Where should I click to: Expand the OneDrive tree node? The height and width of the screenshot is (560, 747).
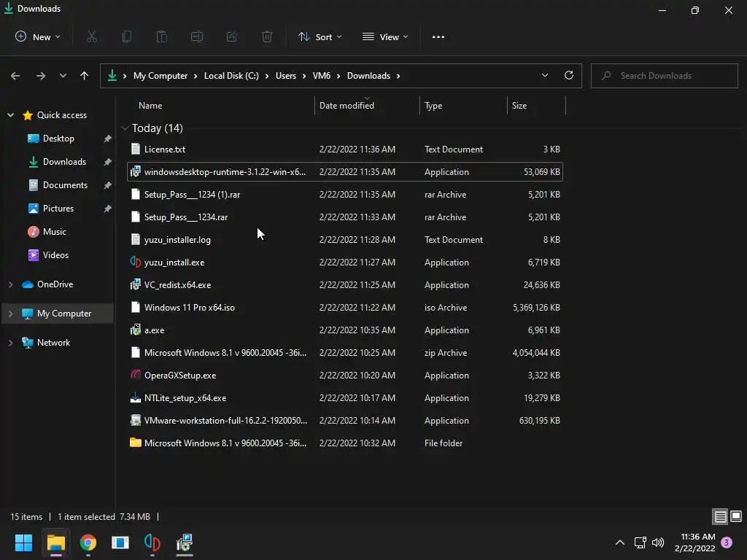coord(10,284)
